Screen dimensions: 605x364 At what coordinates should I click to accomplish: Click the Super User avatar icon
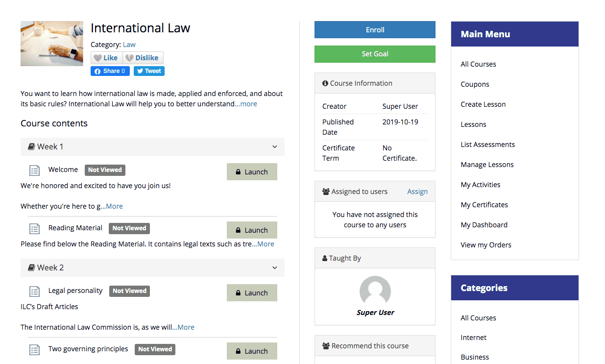tap(375, 291)
